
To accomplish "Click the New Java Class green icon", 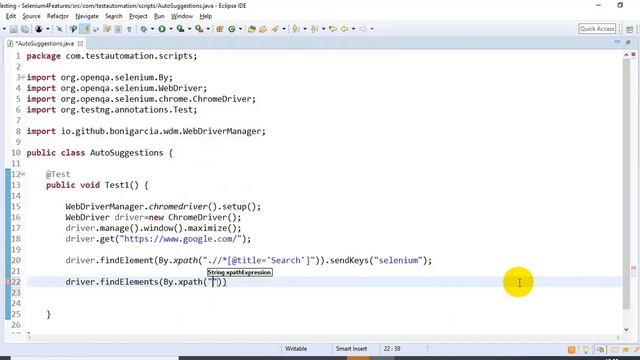I will [232, 29].
